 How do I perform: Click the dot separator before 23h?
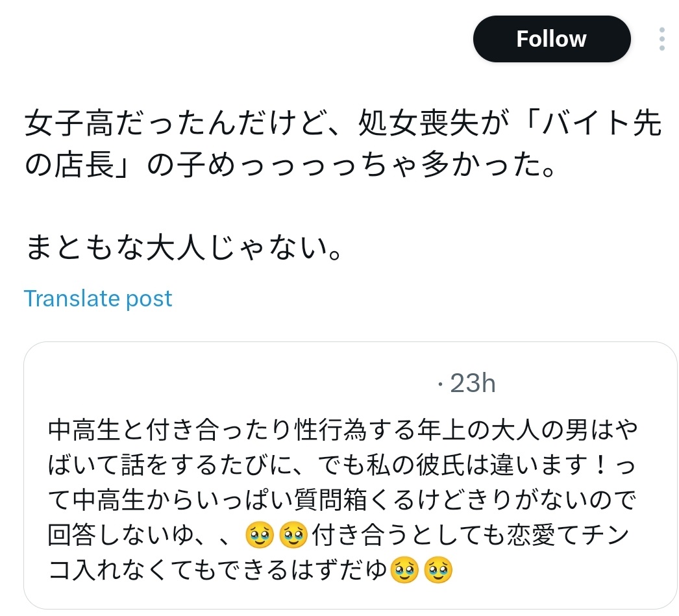point(440,384)
